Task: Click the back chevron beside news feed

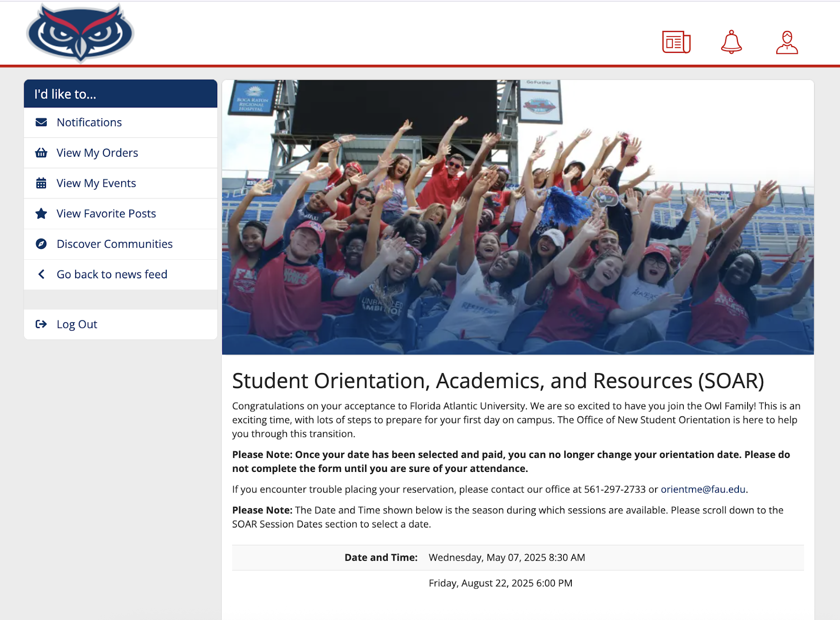Action: [x=41, y=274]
